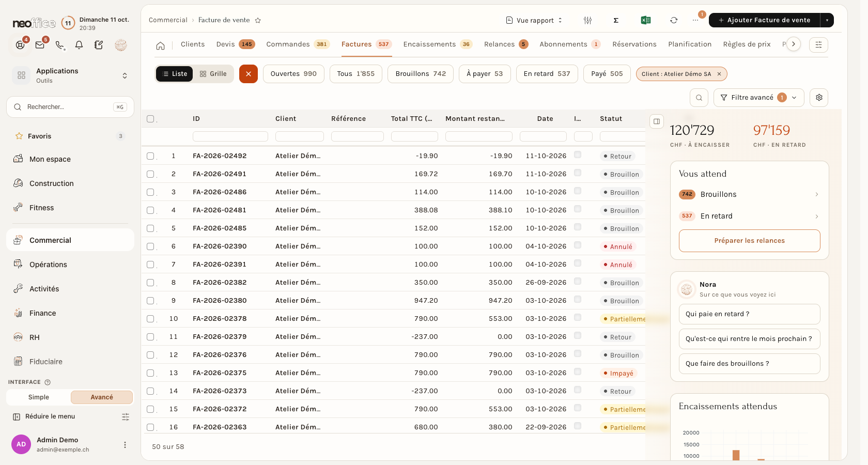Filter by En retard 537

pyautogui.click(x=547, y=74)
